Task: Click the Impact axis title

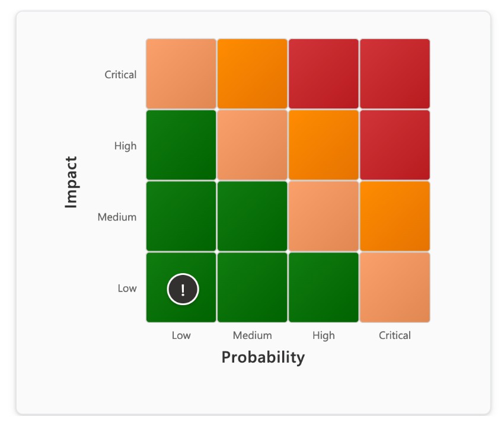Action: [x=71, y=182]
